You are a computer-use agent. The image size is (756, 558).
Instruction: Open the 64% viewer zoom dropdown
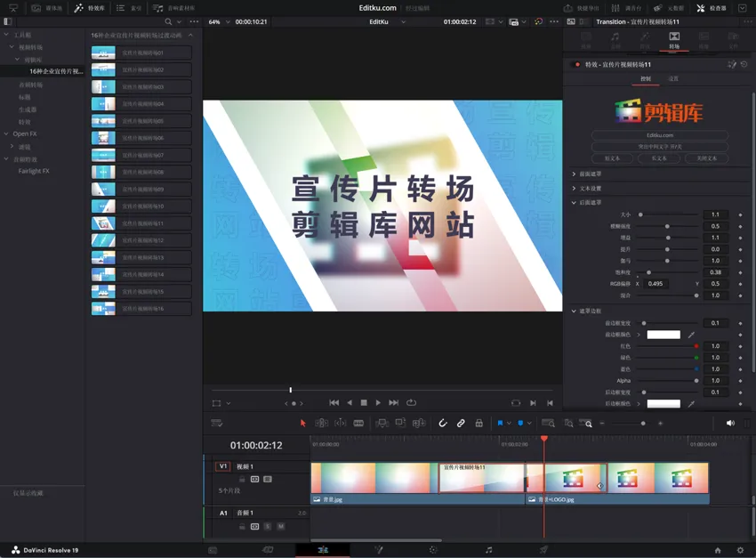point(217,21)
